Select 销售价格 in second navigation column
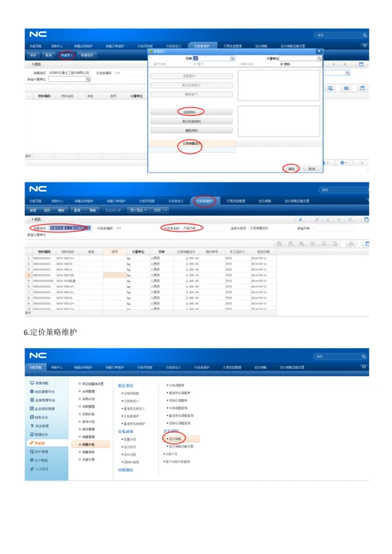 91,444
